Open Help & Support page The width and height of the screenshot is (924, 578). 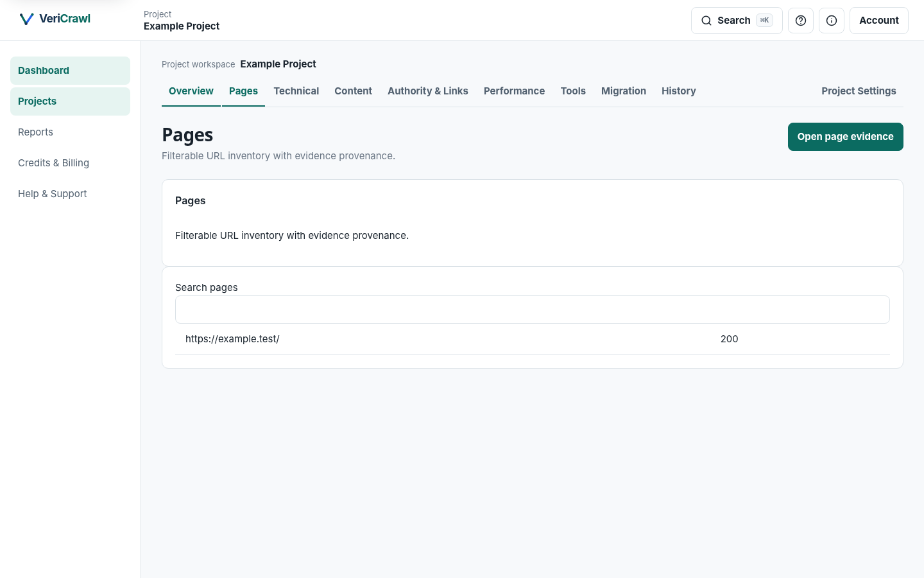(70, 194)
